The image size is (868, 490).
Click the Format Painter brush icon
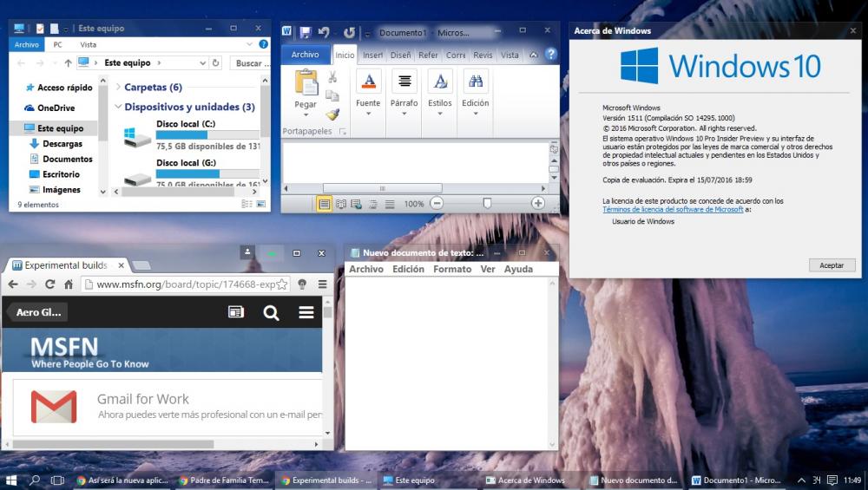click(332, 114)
